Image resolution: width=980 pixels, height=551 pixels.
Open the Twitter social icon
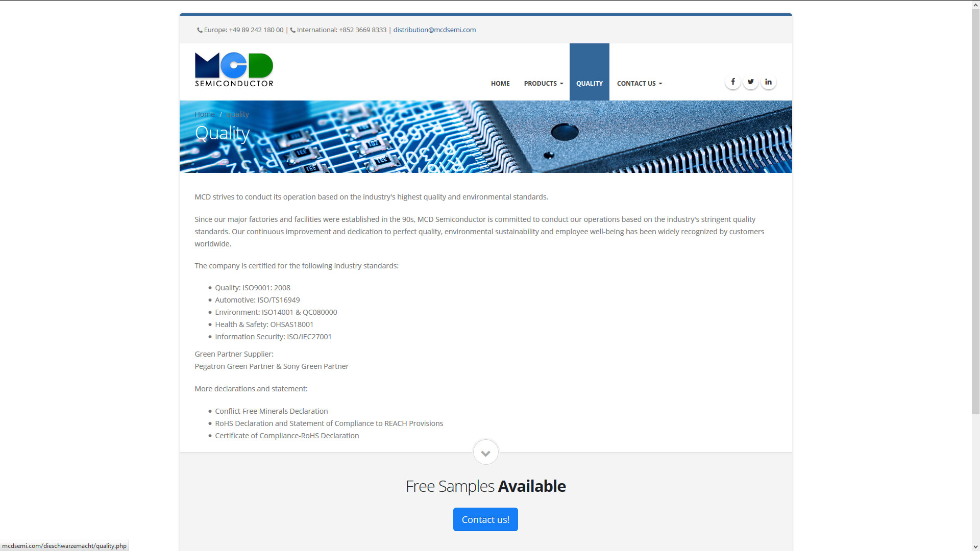click(750, 82)
